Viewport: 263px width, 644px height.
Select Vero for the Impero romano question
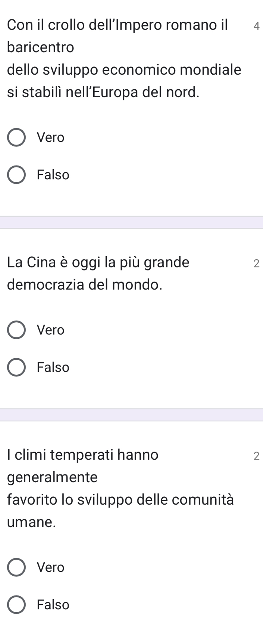[x=16, y=138]
